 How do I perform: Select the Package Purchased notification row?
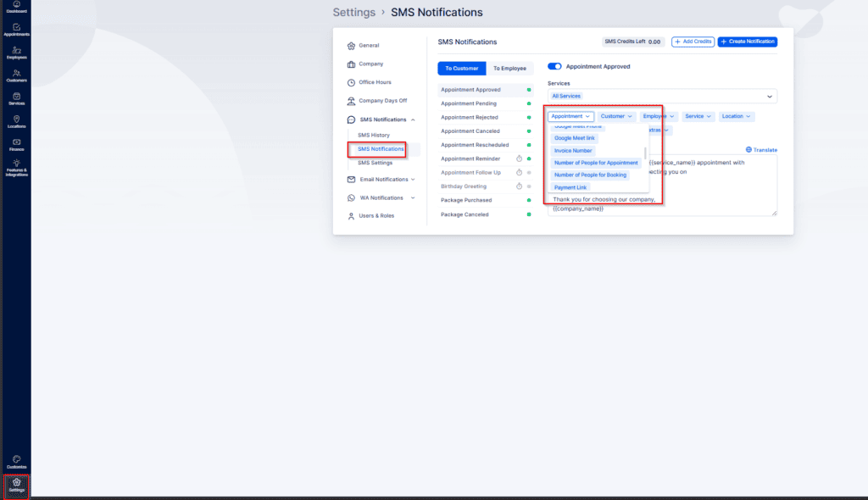[x=486, y=201]
